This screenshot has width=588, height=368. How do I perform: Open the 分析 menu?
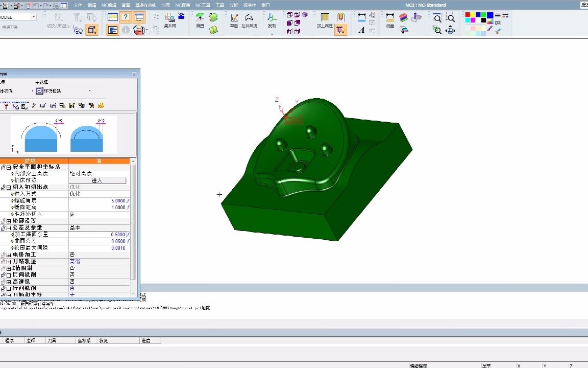point(233,5)
